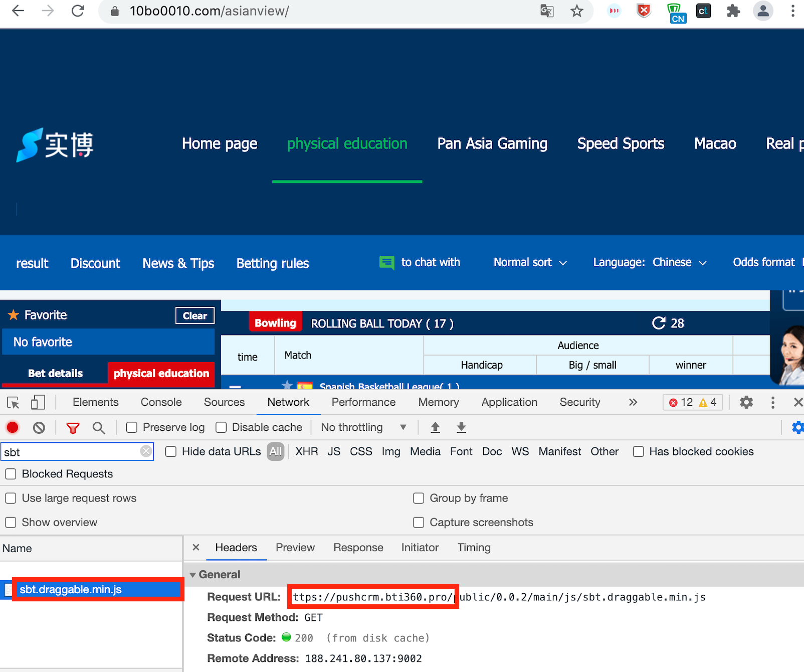Tick the Hide data URLs checkbox

pos(171,451)
